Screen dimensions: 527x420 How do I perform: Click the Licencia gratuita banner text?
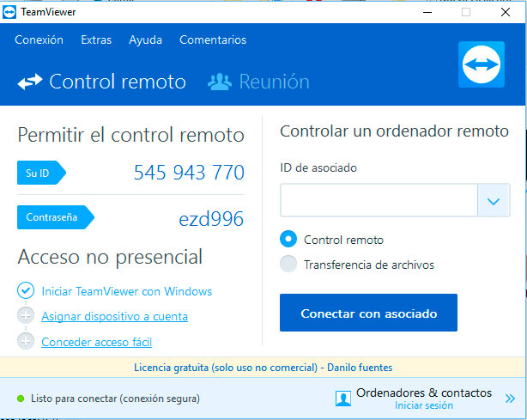point(263,368)
